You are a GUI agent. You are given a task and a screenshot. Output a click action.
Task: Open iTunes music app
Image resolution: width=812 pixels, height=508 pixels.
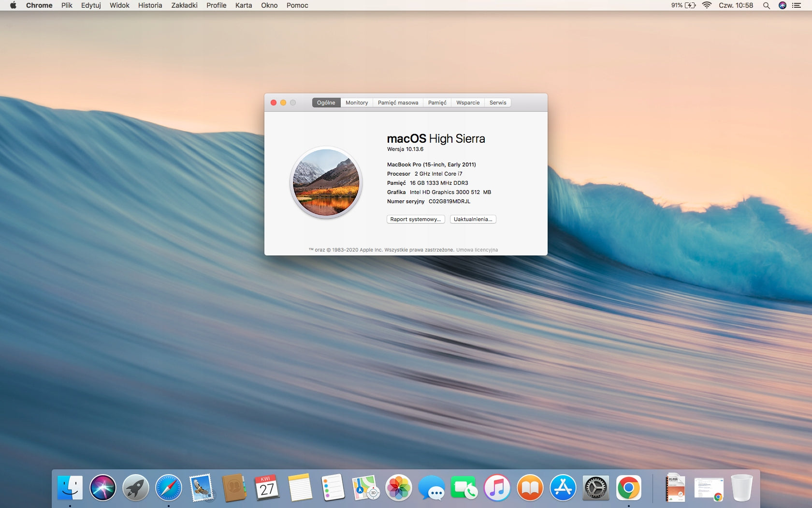coord(497,488)
